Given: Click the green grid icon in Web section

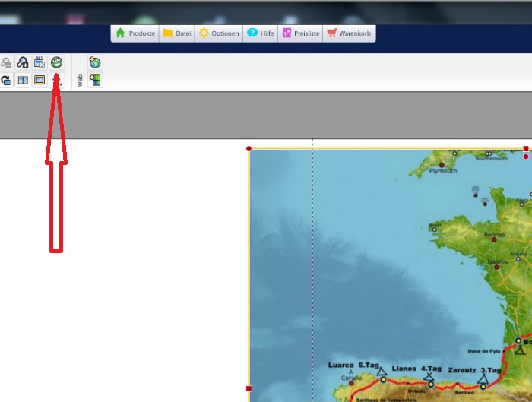Looking at the screenshot, I should point(95,80).
